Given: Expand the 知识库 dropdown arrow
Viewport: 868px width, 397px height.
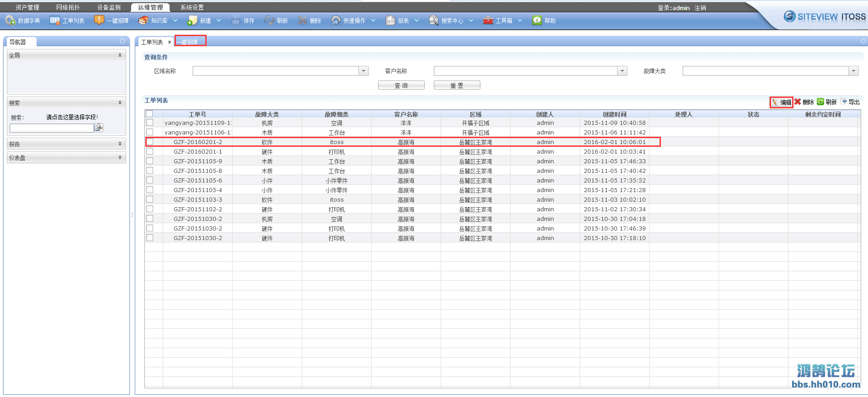Looking at the screenshot, I should [175, 21].
